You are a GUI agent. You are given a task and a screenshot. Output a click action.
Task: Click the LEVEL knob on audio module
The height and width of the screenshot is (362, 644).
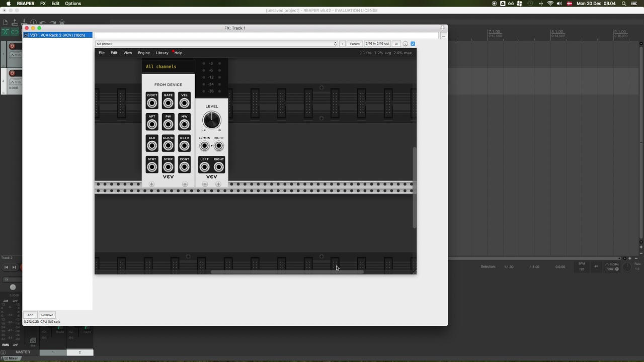point(212,120)
